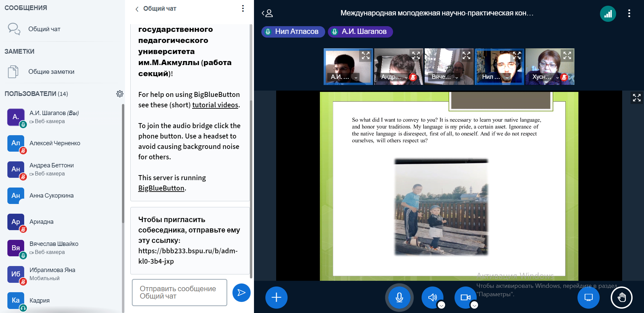Viewport: 644px width, 313px height.
Task: Open connection status signal bars icon
Action: pyautogui.click(x=608, y=14)
